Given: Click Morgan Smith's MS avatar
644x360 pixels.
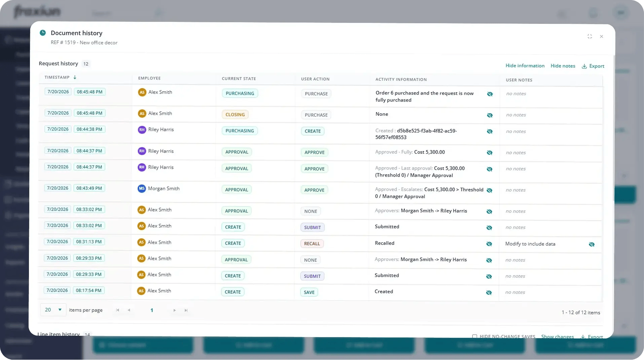Looking at the screenshot, I should pyautogui.click(x=142, y=189).
